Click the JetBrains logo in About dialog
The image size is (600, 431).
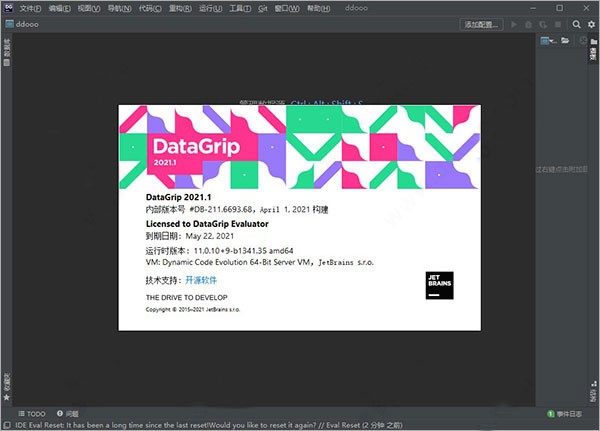(439, 285)
